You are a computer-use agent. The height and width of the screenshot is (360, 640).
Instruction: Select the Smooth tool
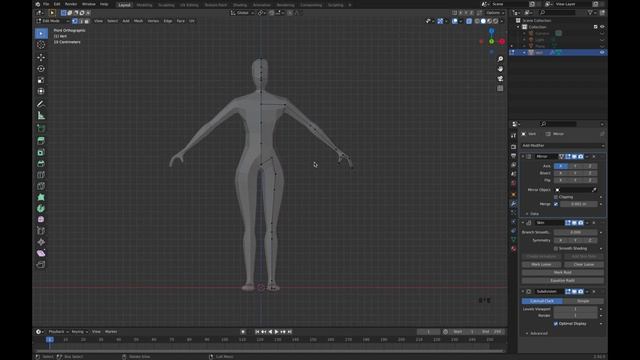pyautogui.click(x=41, y=220)
